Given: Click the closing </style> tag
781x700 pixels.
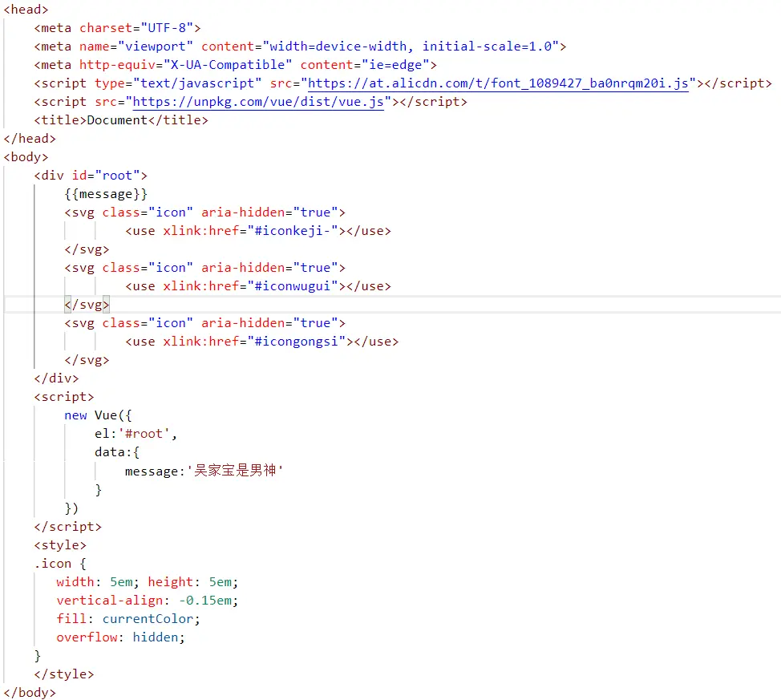Looking at the screenshot, I should coord(64,674).
